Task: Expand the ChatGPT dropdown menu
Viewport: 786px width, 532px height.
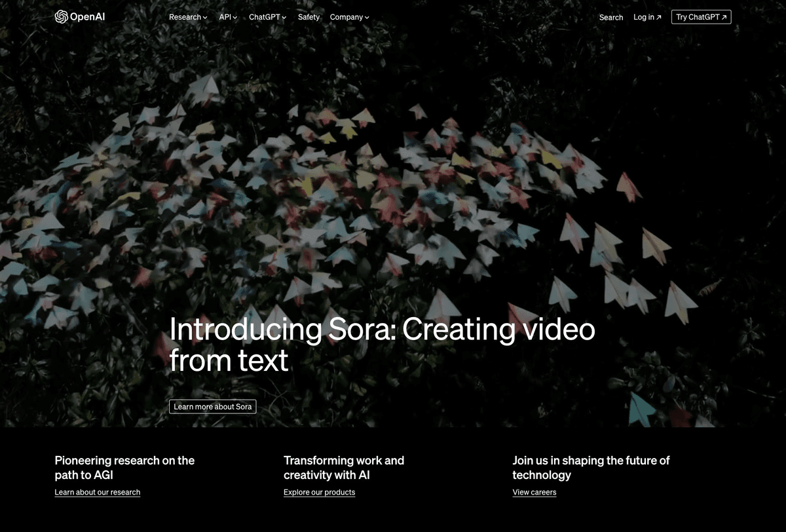Action: click(x=267, y=17)
